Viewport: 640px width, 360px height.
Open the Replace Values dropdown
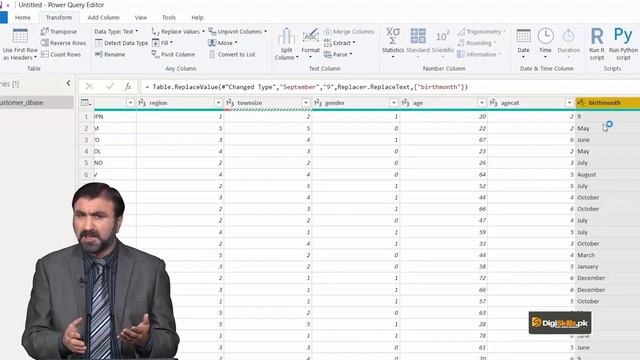pyautogui.click(x=178, y=31)
